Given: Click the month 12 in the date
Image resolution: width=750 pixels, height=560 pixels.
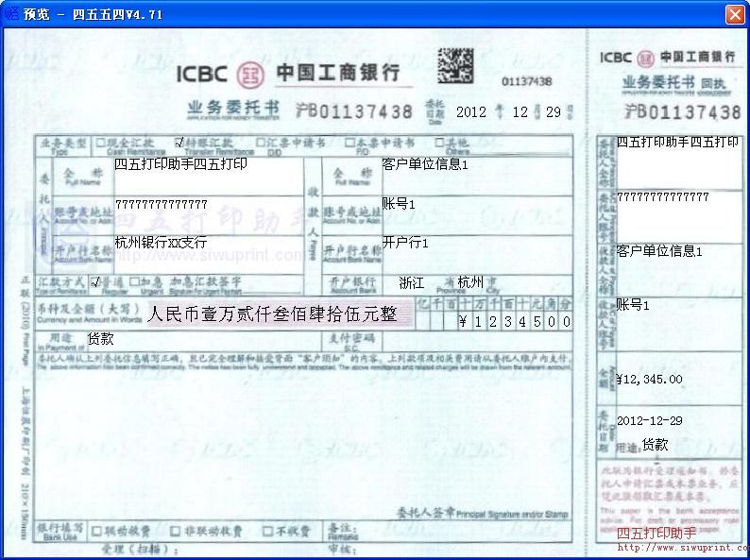Looking at the screenshot, I should (x=520, y=112).
